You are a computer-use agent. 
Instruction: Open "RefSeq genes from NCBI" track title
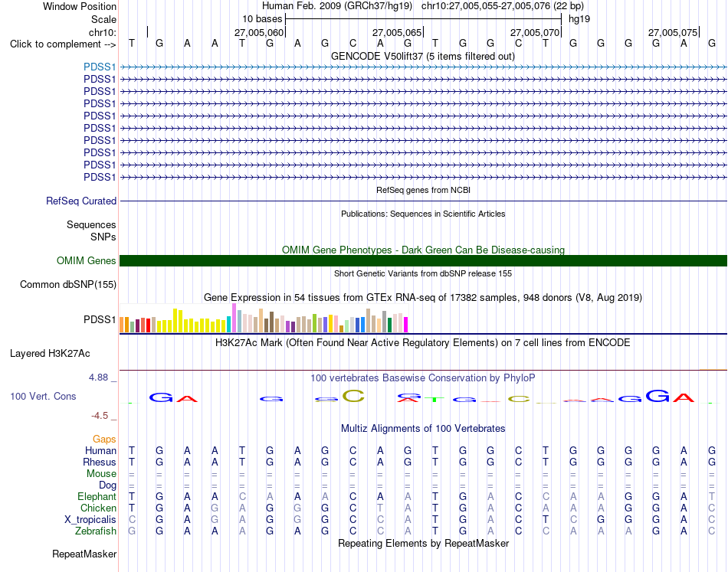tap(423, 190)
